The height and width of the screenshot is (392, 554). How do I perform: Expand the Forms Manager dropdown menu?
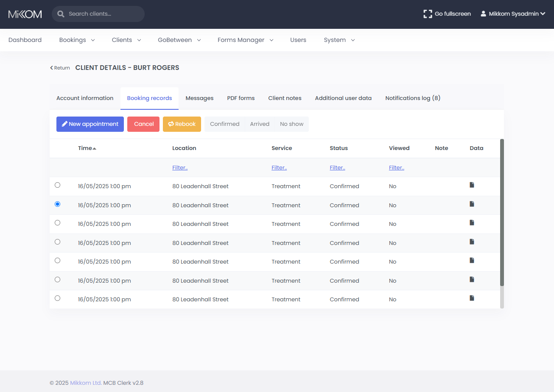coord(245,40)
